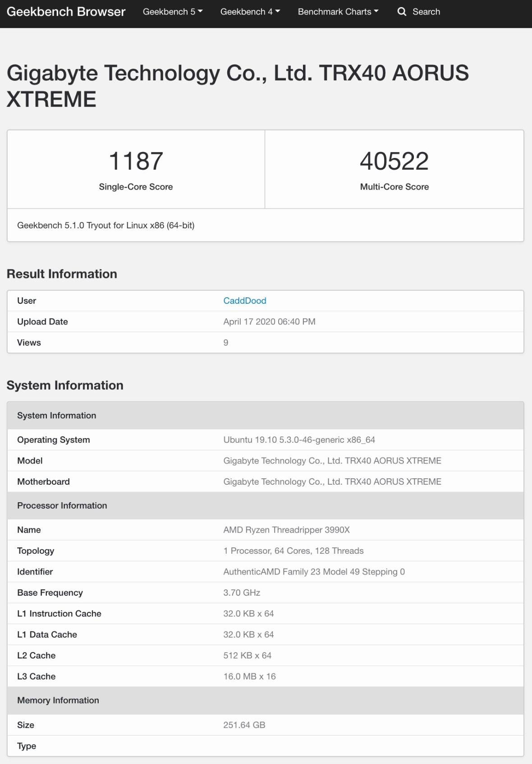532x764 pixels.
Task: Click the L2 Cache value 512 KB x 64
Action: (247, 655)
